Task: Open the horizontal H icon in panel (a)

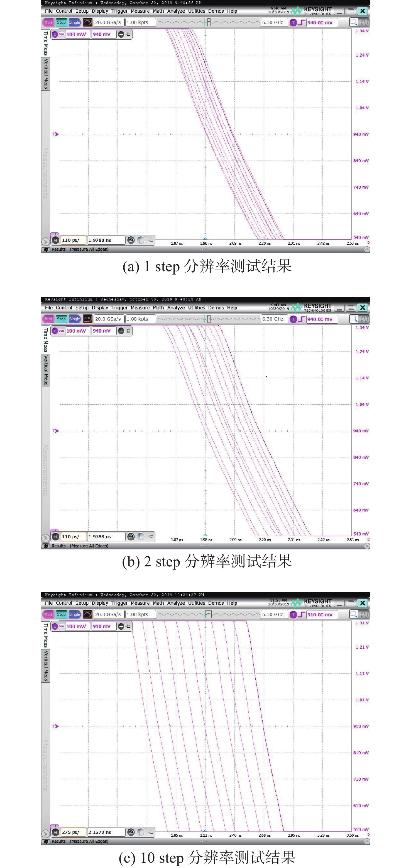Action: (55, 240)
